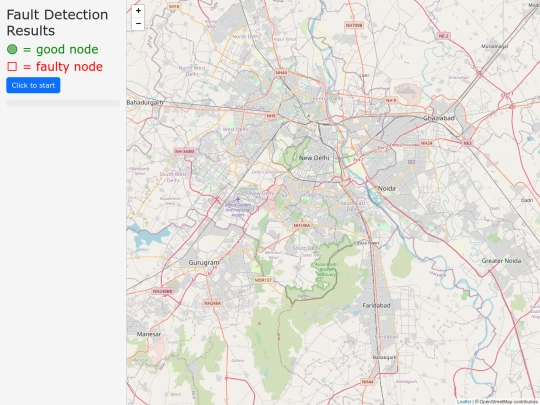Screen dimensions: 540x405
Task: Click the NH9 shield near West Delhi
Action: [x=271, y=116]
